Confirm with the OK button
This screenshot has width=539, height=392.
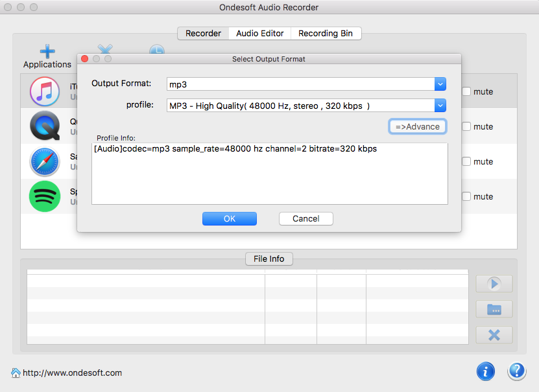[229, 218]
